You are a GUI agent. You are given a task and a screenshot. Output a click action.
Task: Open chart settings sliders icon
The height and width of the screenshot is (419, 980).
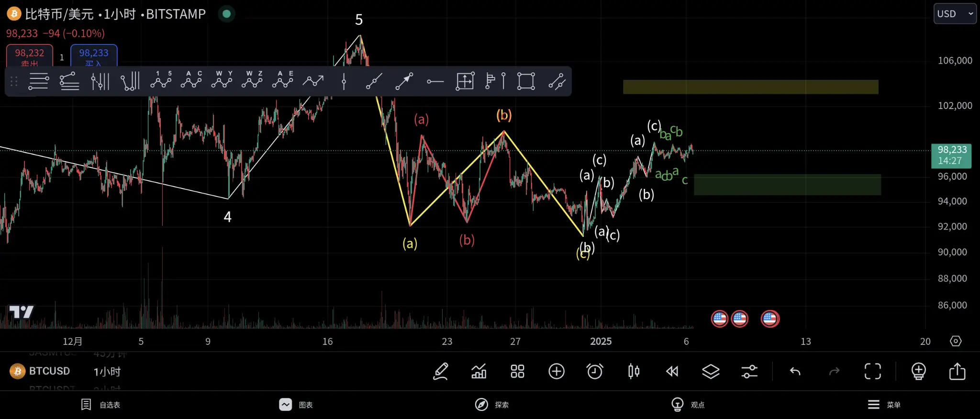coord(749,371)
